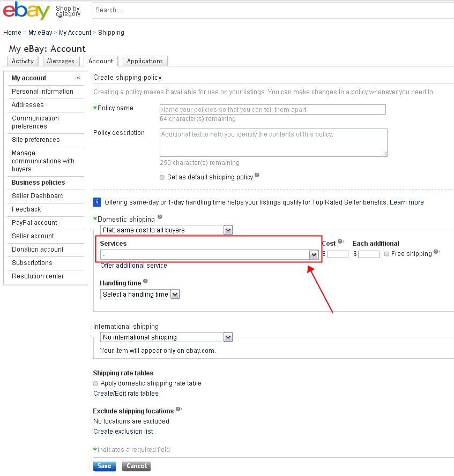The image size is (454, 476).
Task: Click the Save button
Action: (104, 466)
